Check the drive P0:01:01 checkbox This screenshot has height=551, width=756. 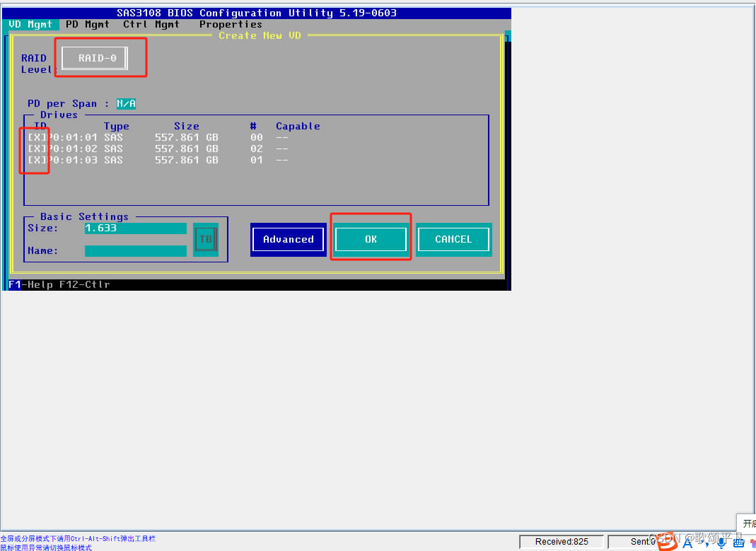pos(37,137)
